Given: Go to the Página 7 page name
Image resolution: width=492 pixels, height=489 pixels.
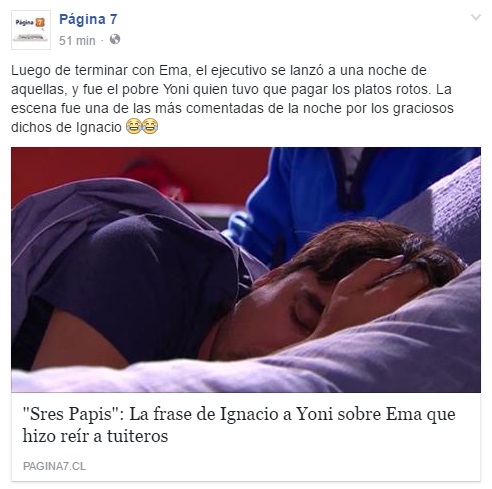Looking at the screenshot, I should click(x=88, y=19).
